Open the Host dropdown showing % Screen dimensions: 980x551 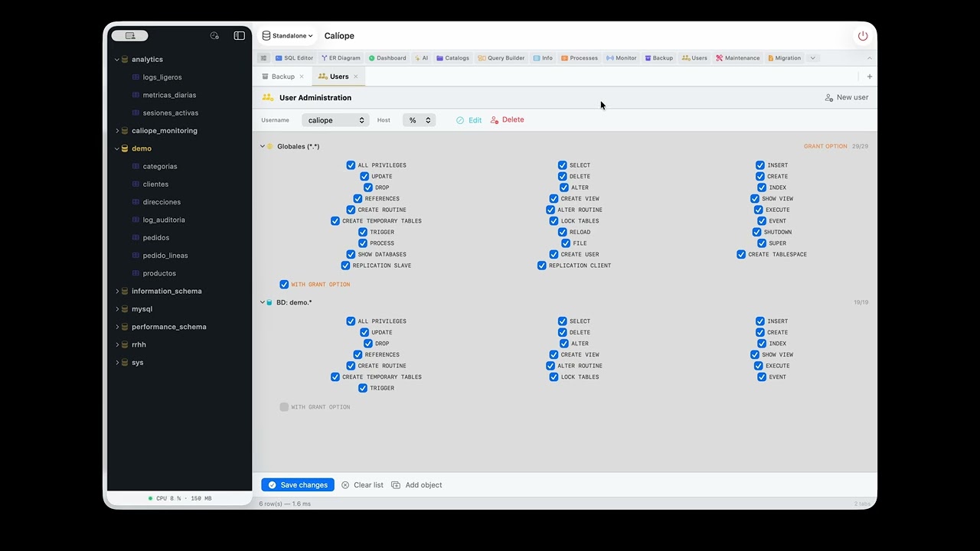[419, 120]
